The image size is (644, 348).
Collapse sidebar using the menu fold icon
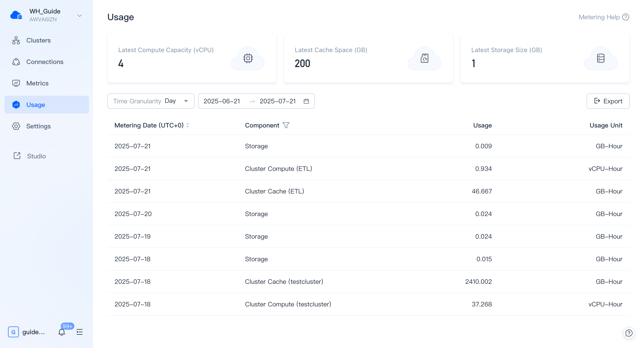[x=80, y=332]
